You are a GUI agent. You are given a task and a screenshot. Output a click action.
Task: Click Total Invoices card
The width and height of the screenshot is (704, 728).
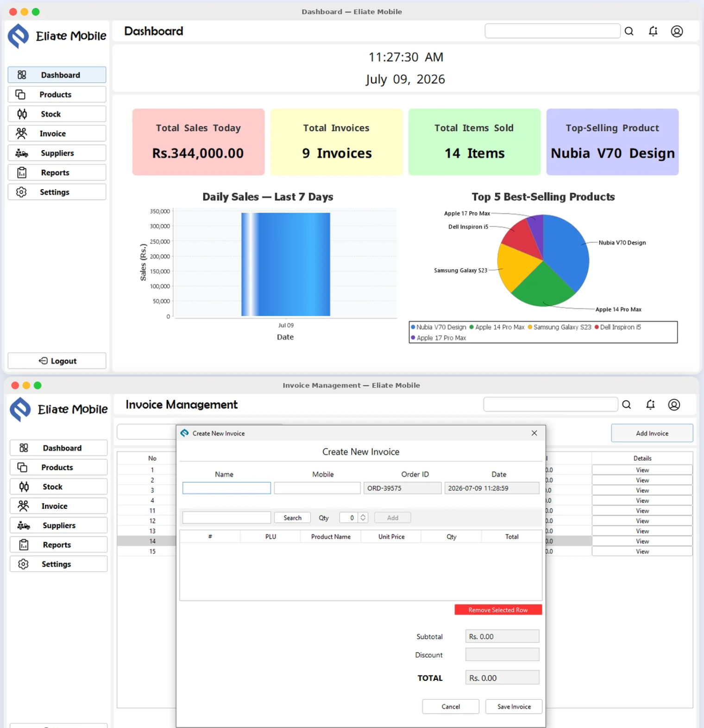tap(336, 142)
